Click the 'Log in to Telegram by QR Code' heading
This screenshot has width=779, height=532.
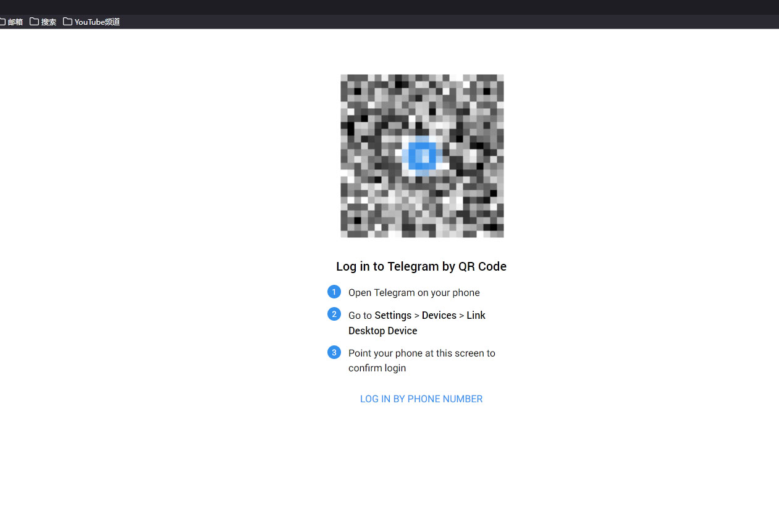click(x=421, y=266)
